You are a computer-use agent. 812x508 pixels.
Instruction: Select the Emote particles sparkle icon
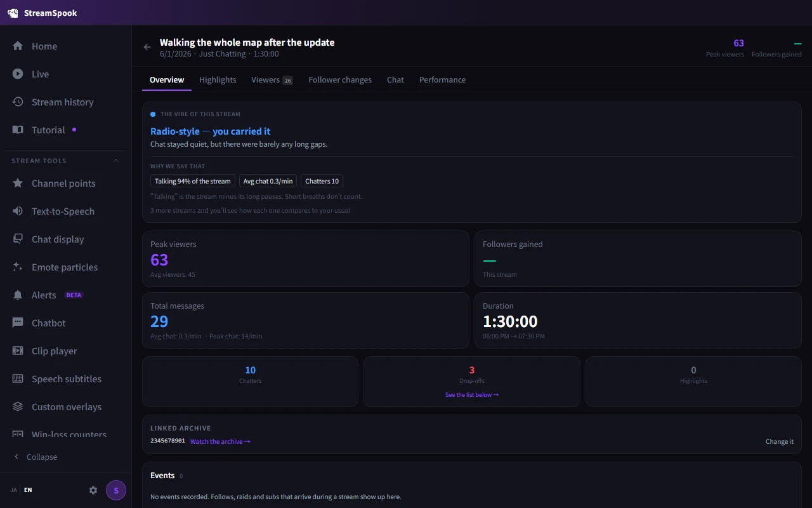click(x=18, y=267)
